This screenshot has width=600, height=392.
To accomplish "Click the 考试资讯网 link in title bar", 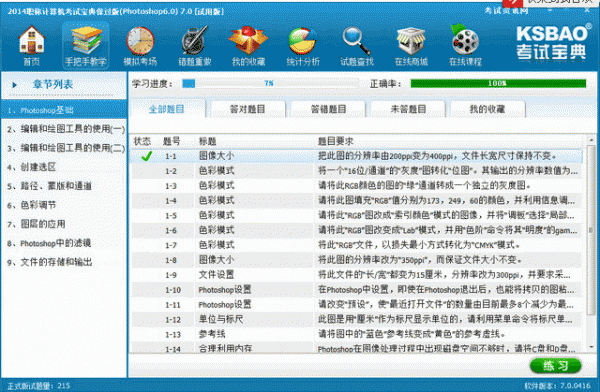I will click(x=506, y=11).
